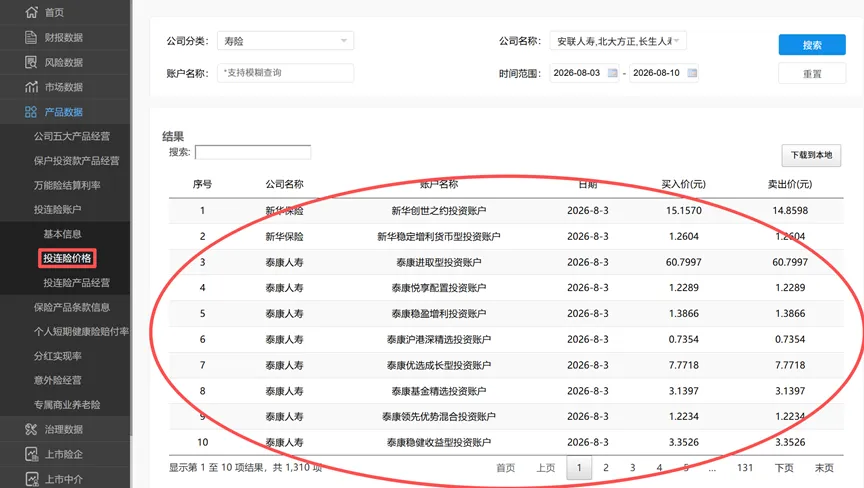
Task: Click the 账户名称 fuzzy search input
Action: (x=285, y=73)
